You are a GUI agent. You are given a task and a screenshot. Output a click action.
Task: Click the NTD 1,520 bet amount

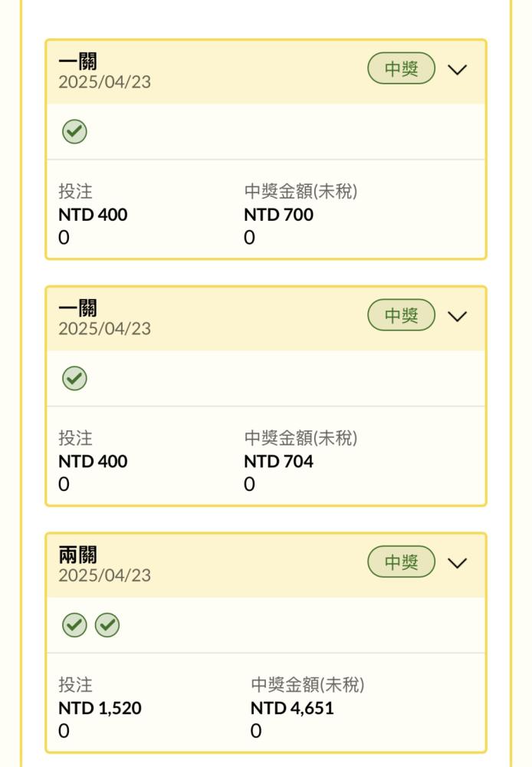pos(100,708)
